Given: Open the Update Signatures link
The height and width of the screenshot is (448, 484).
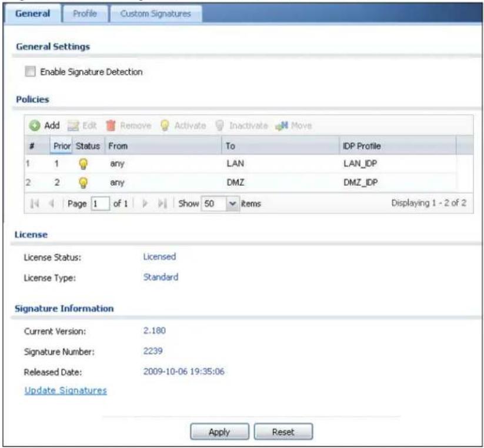Looking at the screenshot, I should click(x=66, y=390).
